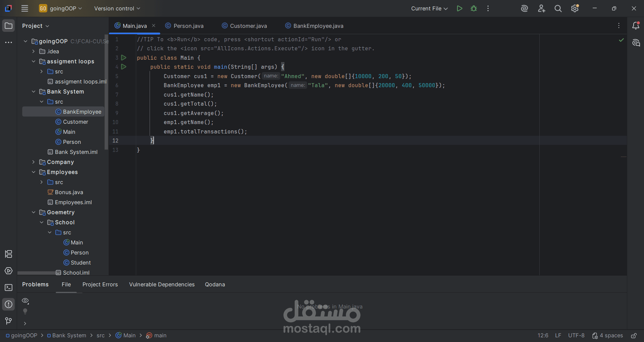Open the Qodana tab

215,284
